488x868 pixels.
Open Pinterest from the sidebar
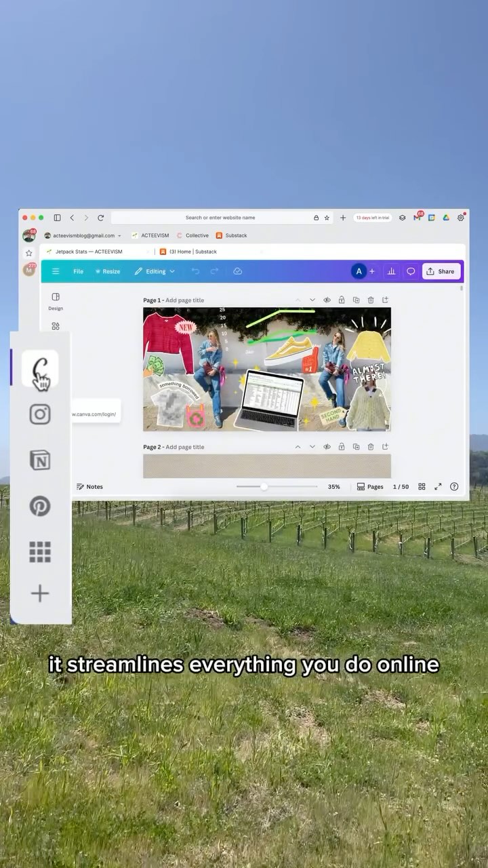[40, 506]
